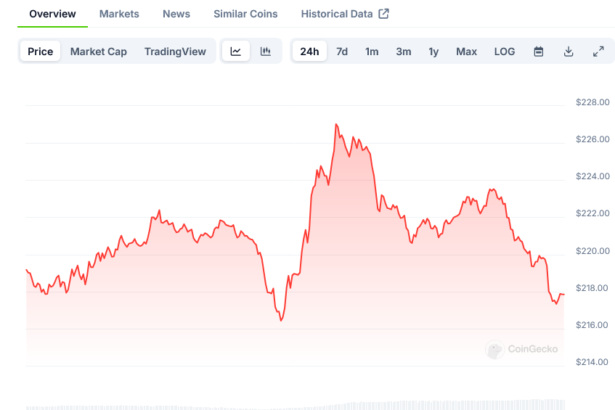Choose the 3m time range
The image size is (615, 410).
(x=403, y=51)
